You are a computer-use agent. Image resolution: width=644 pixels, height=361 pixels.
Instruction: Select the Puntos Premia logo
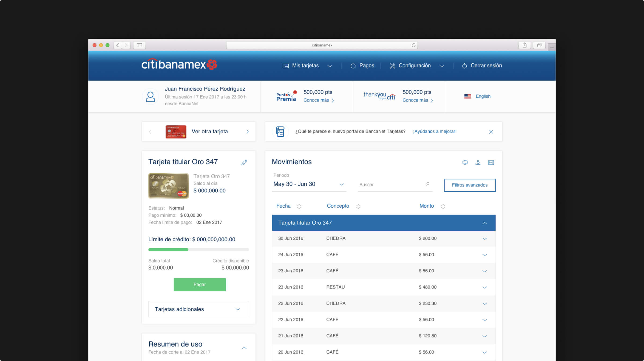click(286, 96)
